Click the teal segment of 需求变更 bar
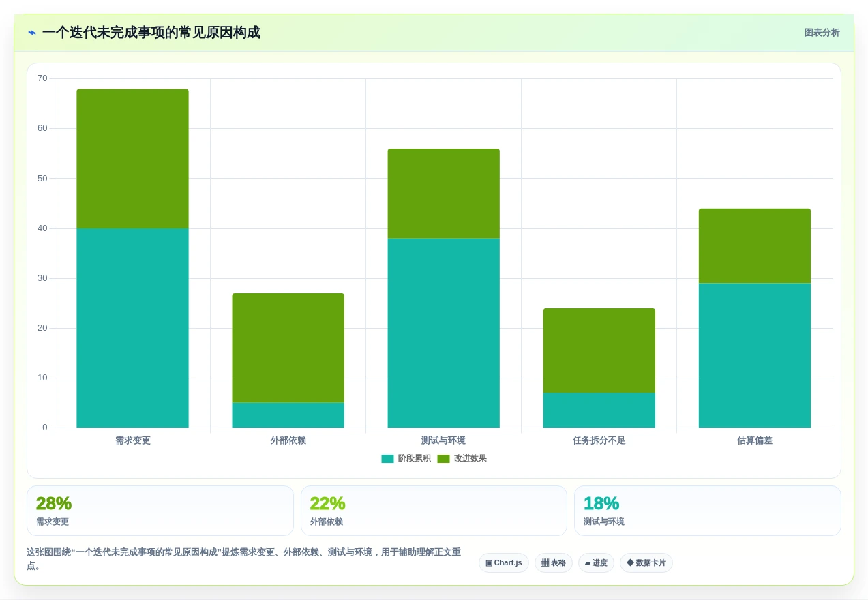Image resolution: width=868 pixels, height=600 pixels. [132, 328]
